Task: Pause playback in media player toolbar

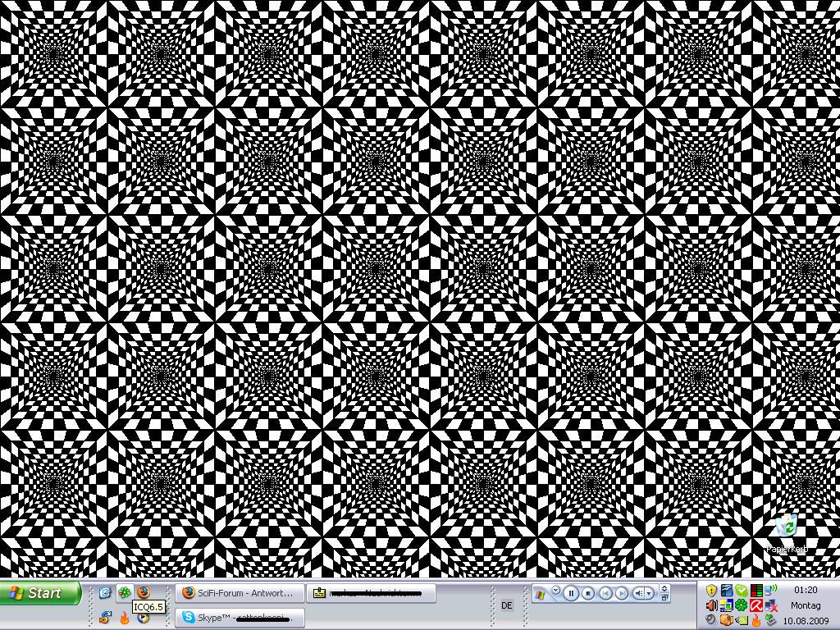Action: (572, 593)
